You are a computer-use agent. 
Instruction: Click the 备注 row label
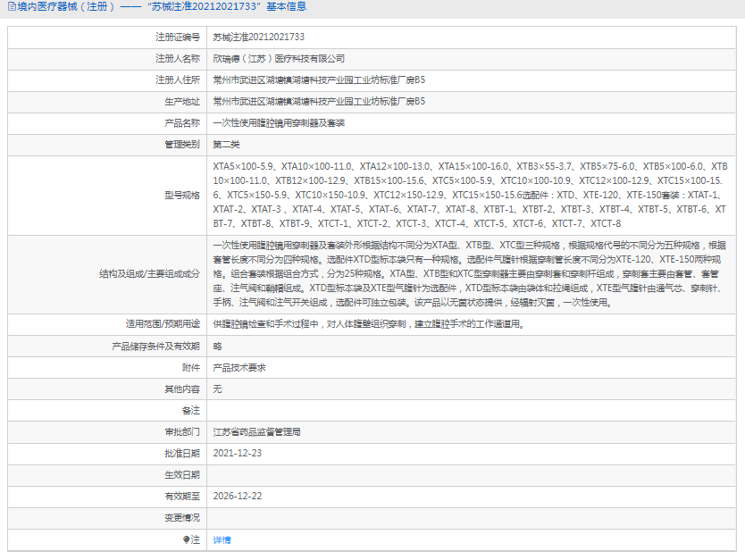pyautogui.click(x=191, y=410)
